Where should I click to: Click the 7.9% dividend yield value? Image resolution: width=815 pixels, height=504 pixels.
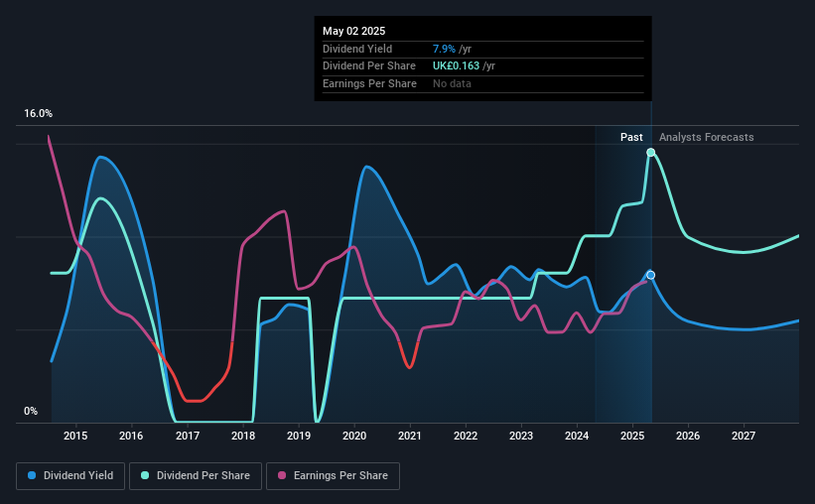pyautogui.click(x=444, y=49)
